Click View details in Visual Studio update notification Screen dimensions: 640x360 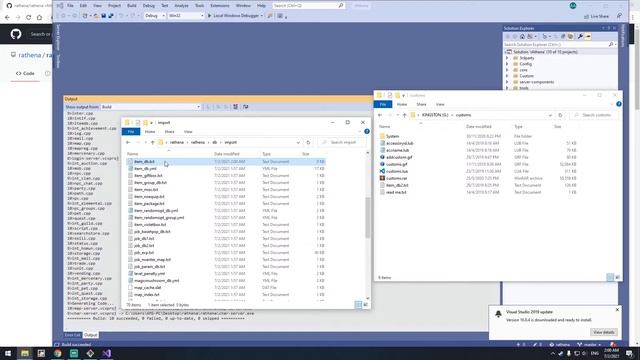coord(604,332)
